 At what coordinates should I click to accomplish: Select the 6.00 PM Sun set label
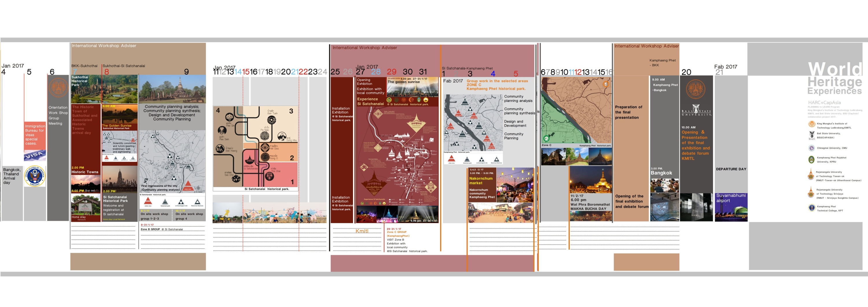tap(83, 191)
